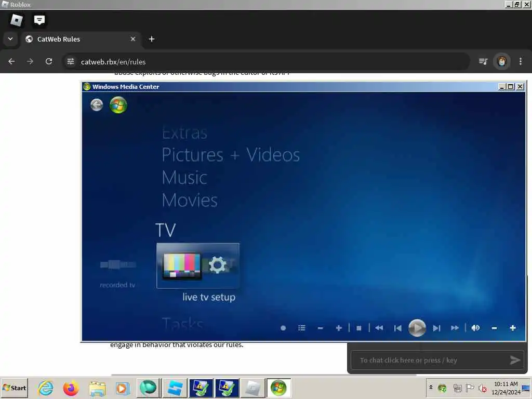Raise volume with the plus button

(513, 328)
